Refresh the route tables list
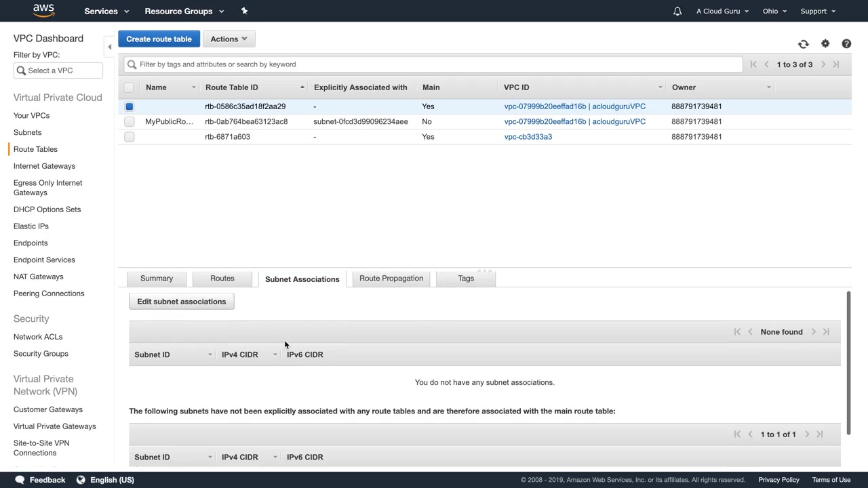 (803, 44)
